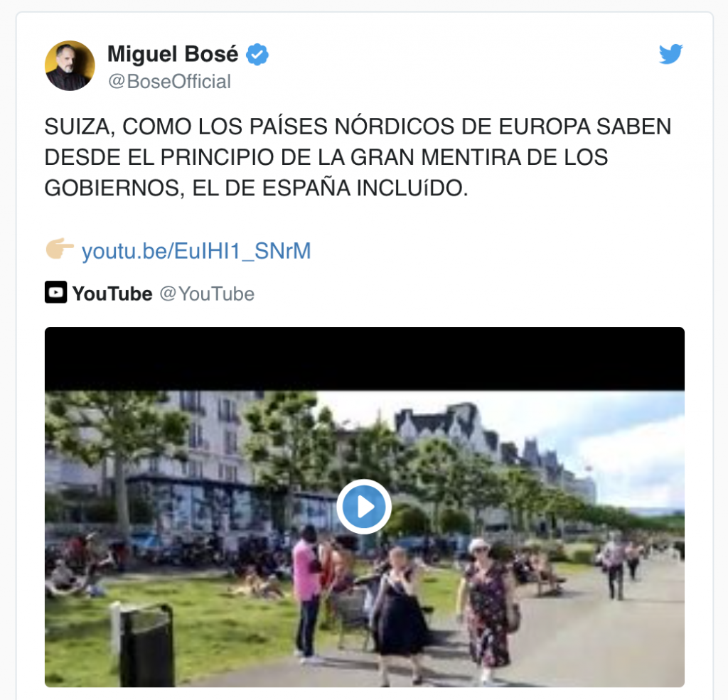Click the bold YouTube card title
The height and width of the screenshot is (700, 728).
[112, 294]
